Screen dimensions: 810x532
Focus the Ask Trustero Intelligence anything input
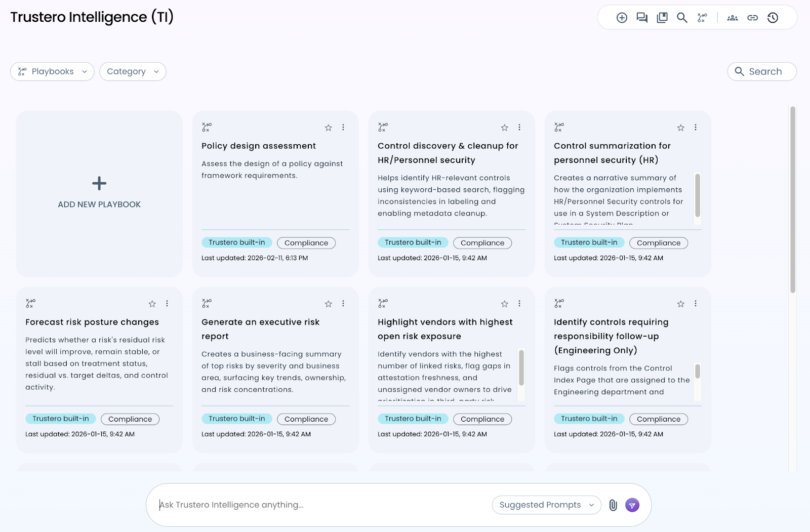pos(321,505)
